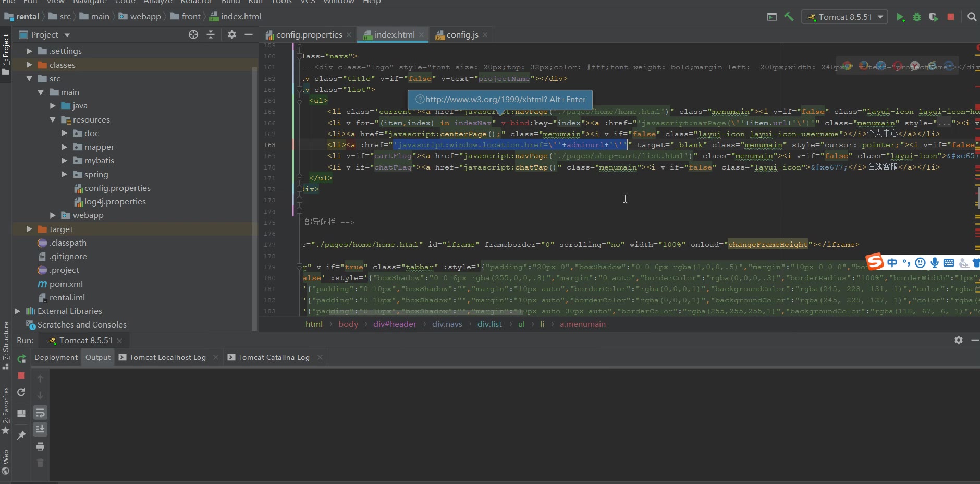Collapse the src folder
Image resolution: width=980 pixels, height=484 pixels.
[x=30, y=78]
